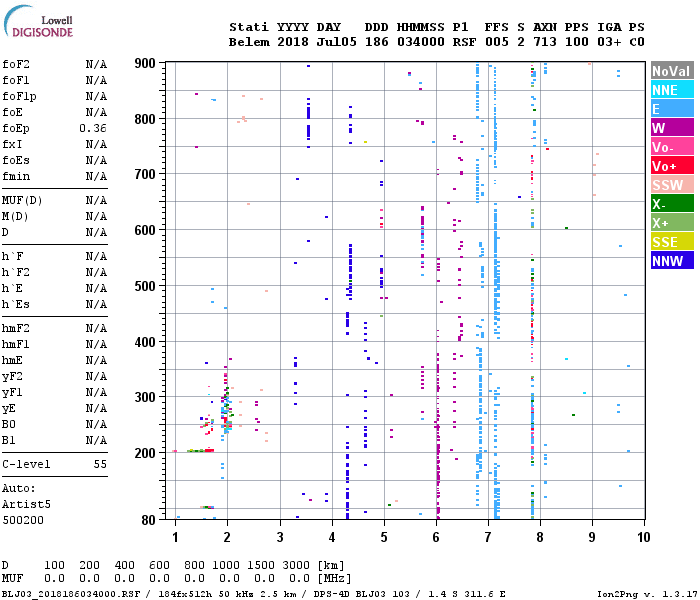This screenshot has width=700, height=600.
Task: Select the year value 2018
Action: coord(293,42)
